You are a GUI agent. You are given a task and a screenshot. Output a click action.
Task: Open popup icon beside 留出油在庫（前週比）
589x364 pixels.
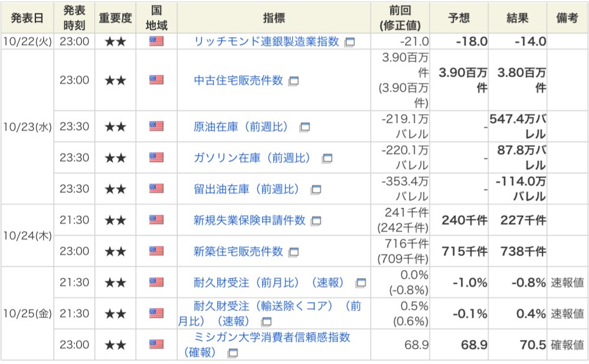[x=316, y=190]
